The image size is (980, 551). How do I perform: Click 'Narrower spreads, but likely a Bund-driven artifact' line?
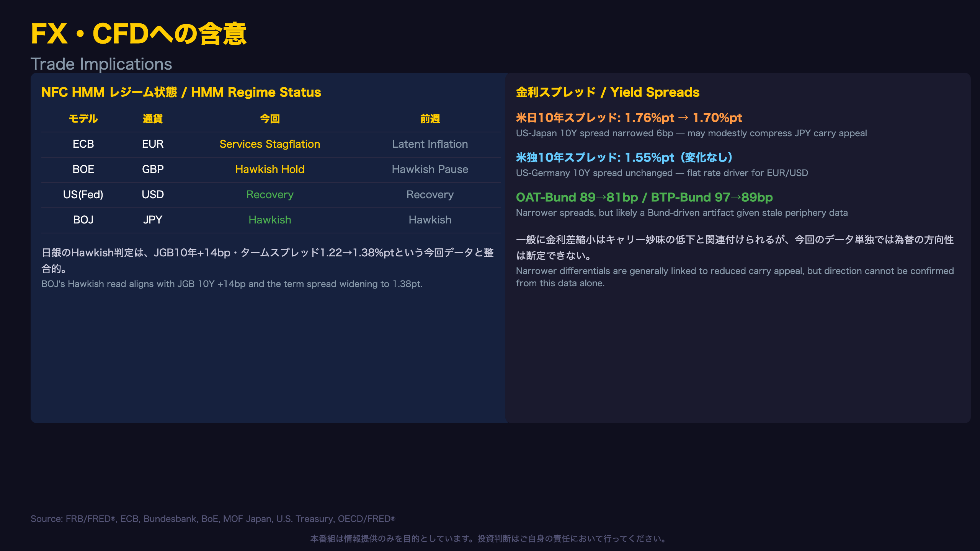[682, 213]
